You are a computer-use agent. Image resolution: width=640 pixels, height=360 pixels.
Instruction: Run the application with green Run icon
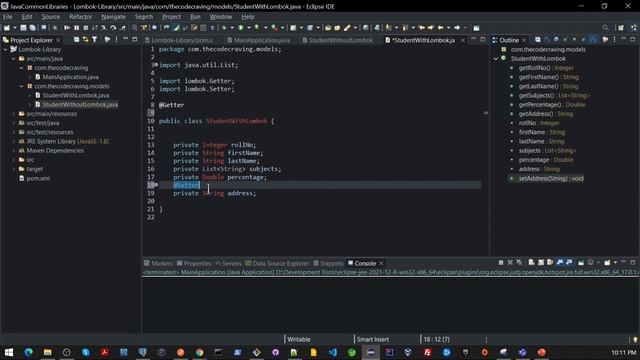[x=241, y=28]
